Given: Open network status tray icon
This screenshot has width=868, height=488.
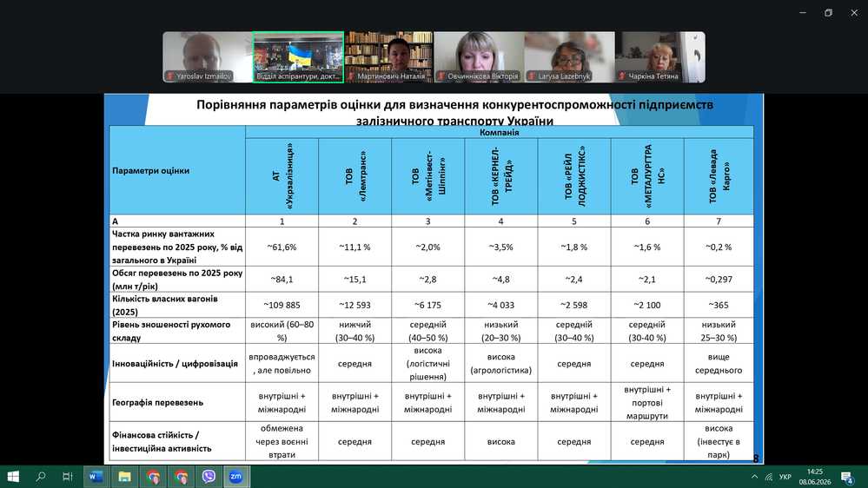Looking at the screenshot, I should click(769, 477).
